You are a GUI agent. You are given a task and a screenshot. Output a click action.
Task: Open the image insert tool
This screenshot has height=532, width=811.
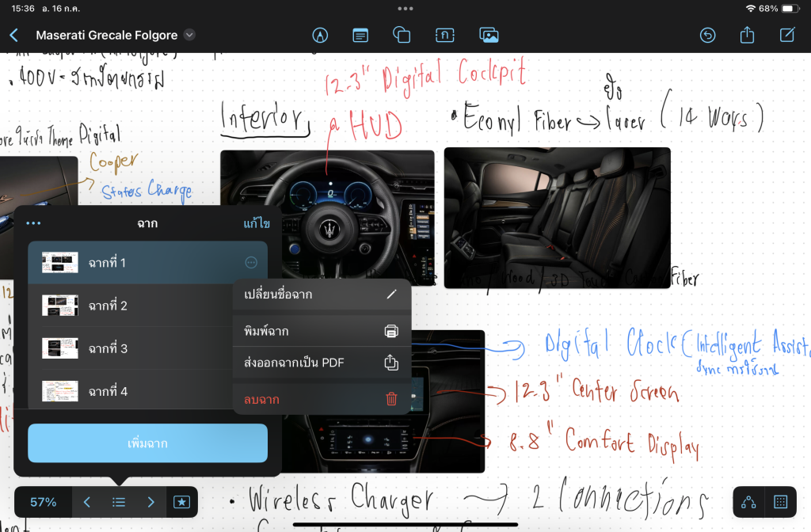[488, 35]
